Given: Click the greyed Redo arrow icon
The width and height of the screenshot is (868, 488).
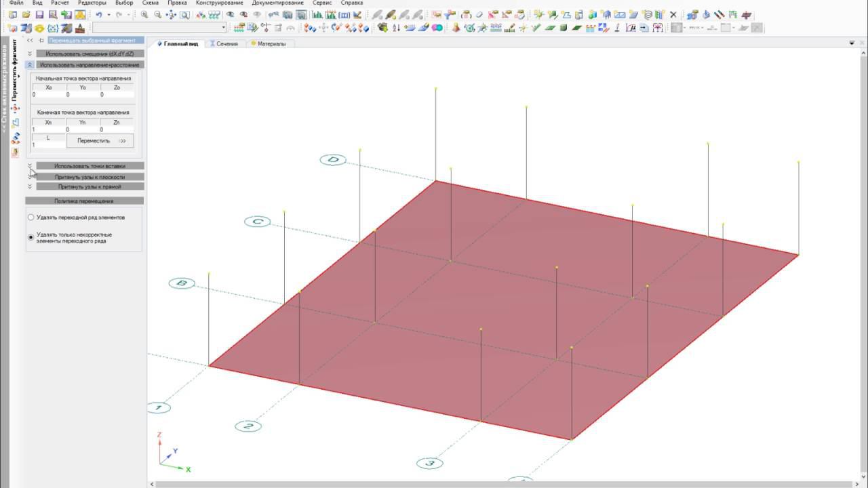Looking at the screenshot, I should (119, 14).
